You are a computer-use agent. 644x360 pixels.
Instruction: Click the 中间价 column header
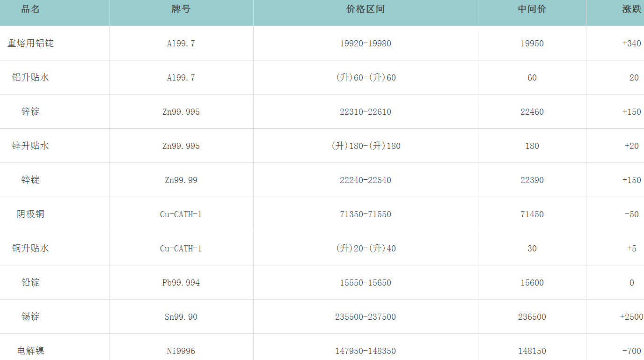[x=532, y=9]
